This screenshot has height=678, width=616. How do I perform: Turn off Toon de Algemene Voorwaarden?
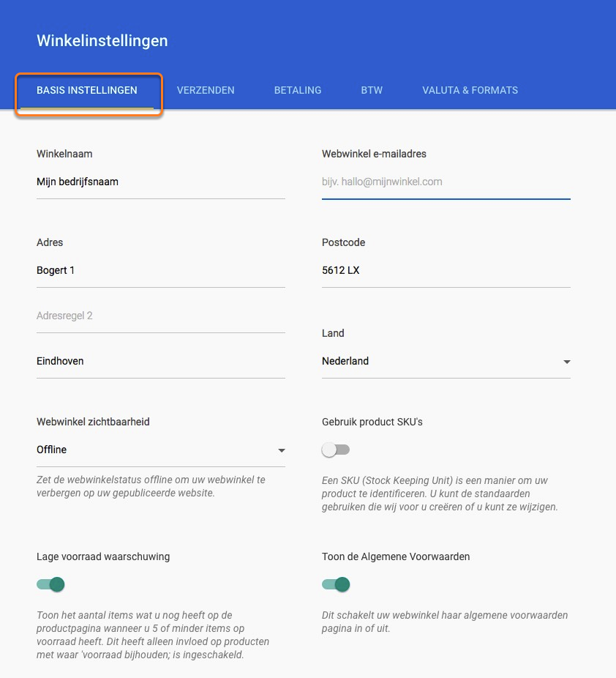pos(336,585)
